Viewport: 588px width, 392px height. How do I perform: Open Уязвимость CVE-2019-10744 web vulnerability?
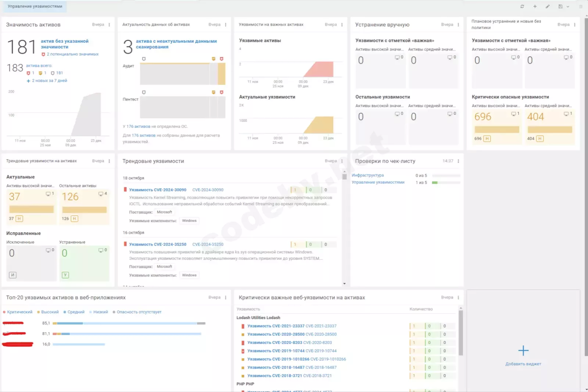coord(276,351)
